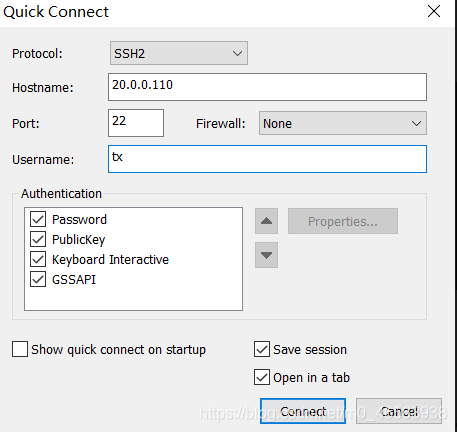Select GSSAPI entry in authentication list
The image size is (457, 432).
74,279
